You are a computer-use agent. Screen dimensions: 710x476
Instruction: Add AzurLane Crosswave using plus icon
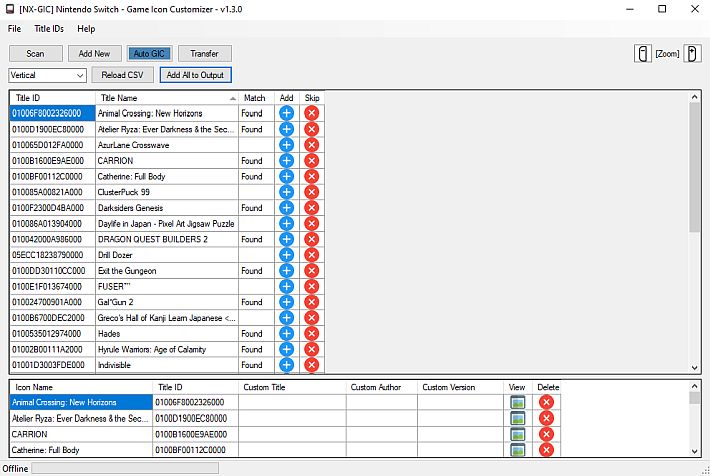[x=286, y=145]
